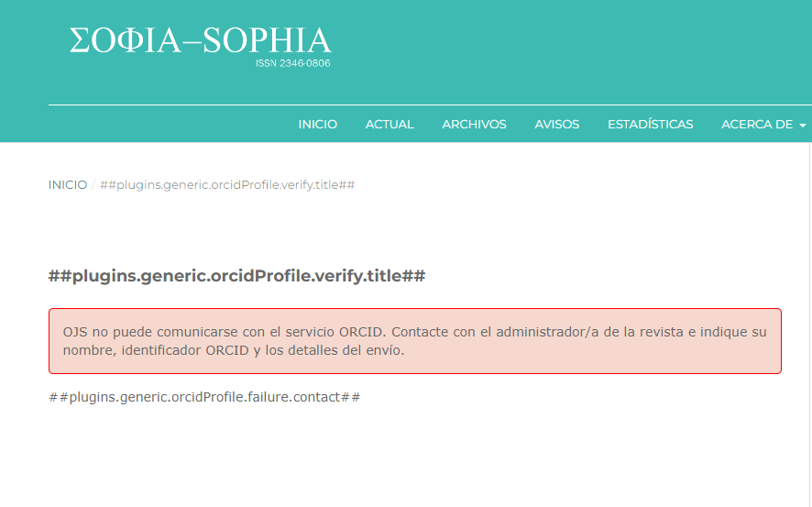Screen dimensions: 812x507
Task: Click the slash separator in the breadcrumb
Action: click(93, 185)
